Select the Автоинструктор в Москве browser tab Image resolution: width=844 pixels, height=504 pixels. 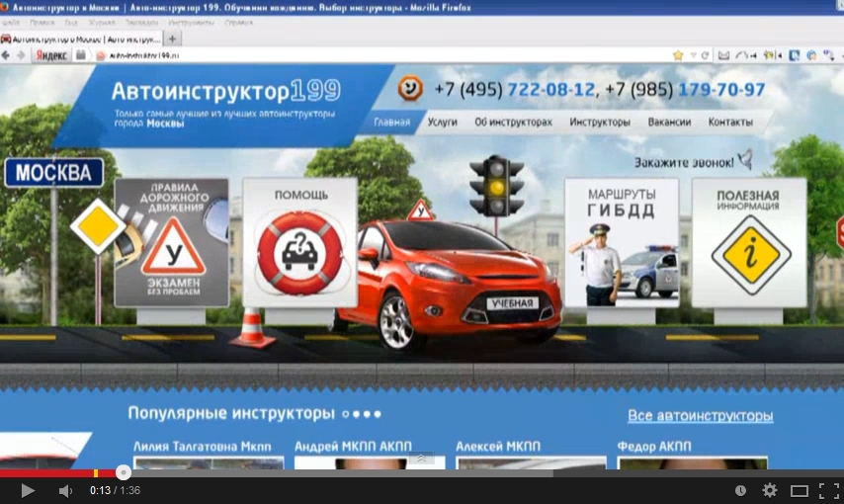[81, 39]
